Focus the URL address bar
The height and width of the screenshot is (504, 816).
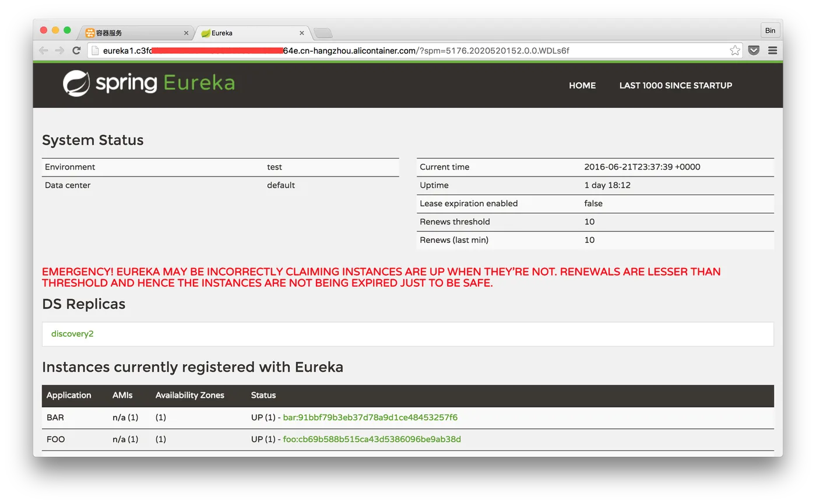[x=414, y=51]
